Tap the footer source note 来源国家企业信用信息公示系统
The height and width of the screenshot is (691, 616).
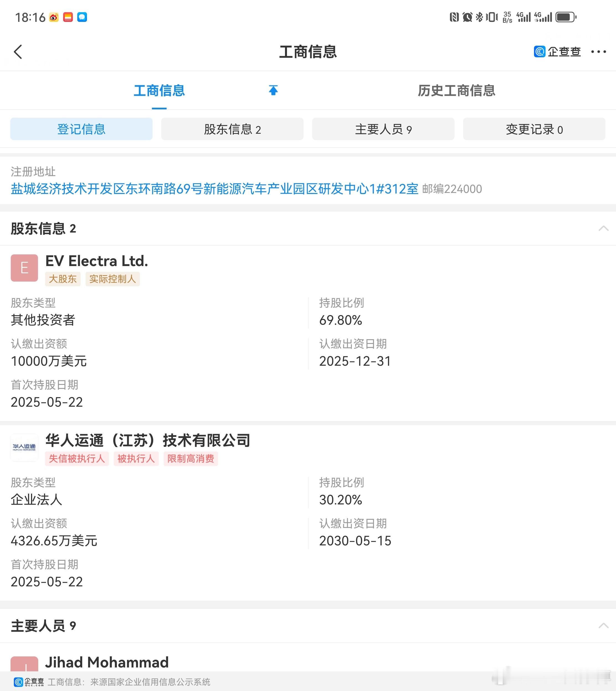point(150,682)
